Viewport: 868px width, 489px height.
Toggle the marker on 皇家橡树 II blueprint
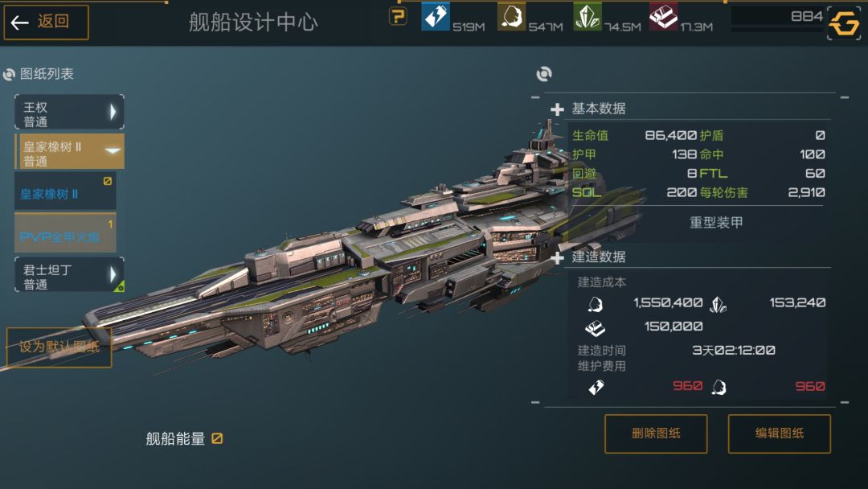[x=108, y=181]
